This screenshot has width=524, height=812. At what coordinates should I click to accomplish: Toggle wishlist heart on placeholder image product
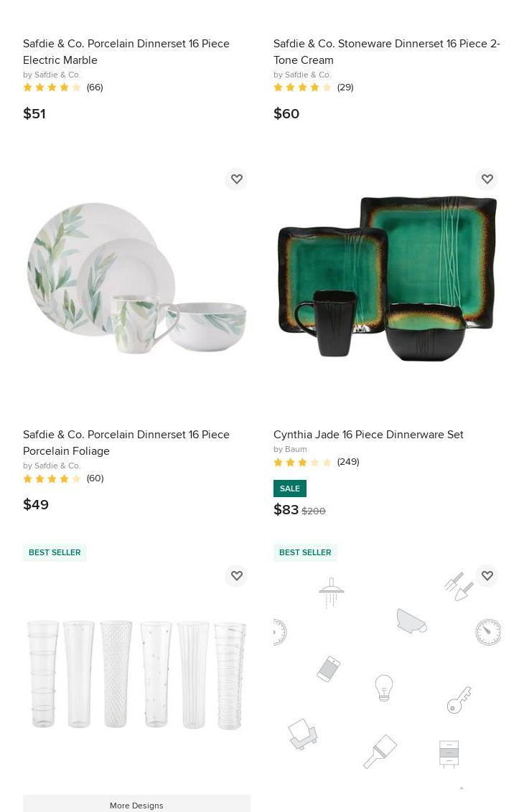[x=487, y=576]
